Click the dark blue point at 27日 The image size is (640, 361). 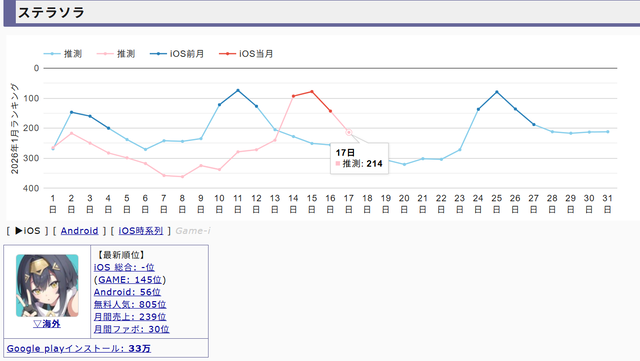pos(533,125)
